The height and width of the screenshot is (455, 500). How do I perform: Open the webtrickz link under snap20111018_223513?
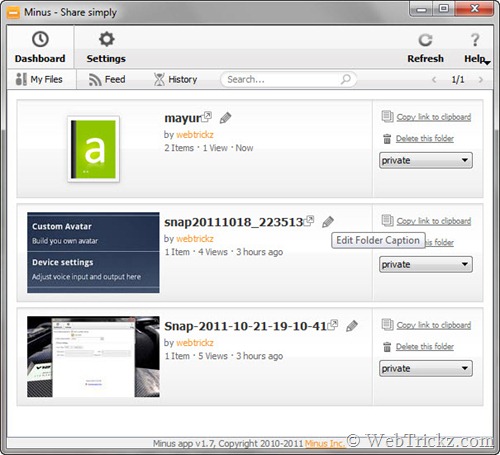(195, 239)
